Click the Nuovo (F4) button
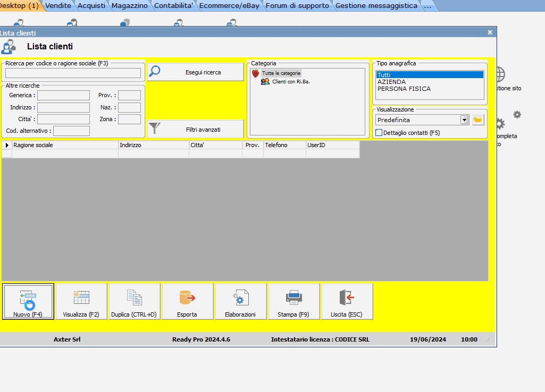Image resolution: width=545 pixels, height=392 pixels. click(x=28, y=301)
